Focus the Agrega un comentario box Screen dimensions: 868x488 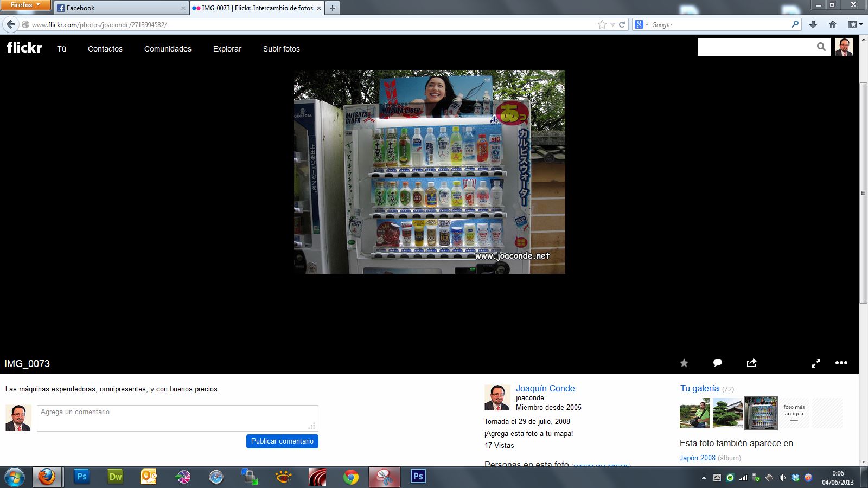(x=177, y=418)
